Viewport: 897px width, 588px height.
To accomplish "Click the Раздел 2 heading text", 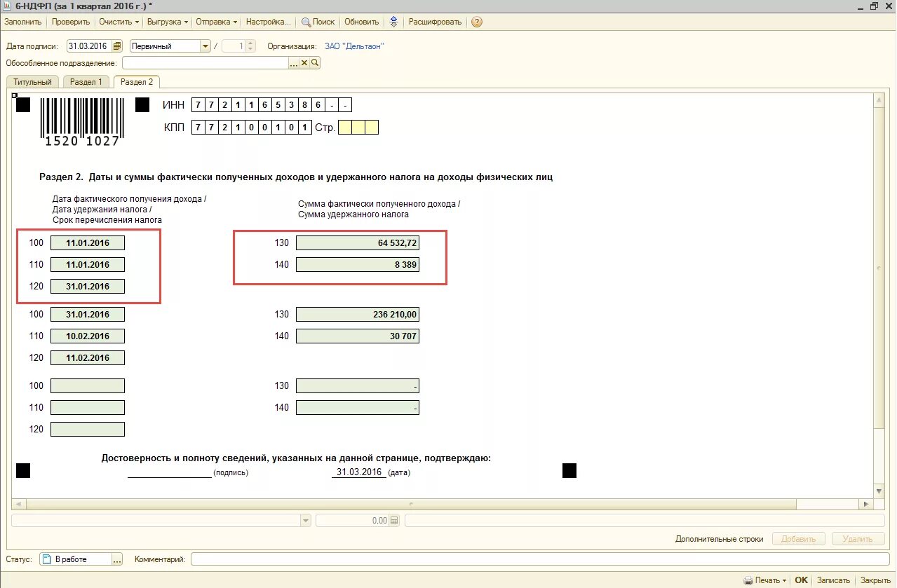I will click(296, 177).
